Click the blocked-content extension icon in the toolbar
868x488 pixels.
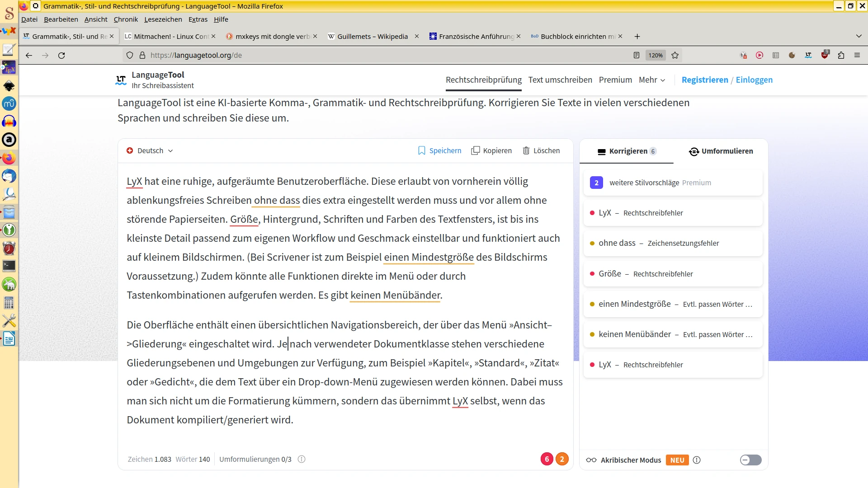coord(743,55)
